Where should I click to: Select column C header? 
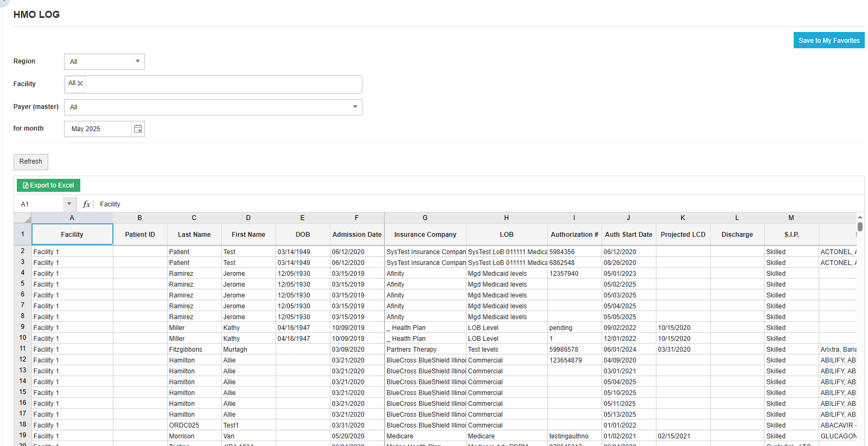[194, 218]
